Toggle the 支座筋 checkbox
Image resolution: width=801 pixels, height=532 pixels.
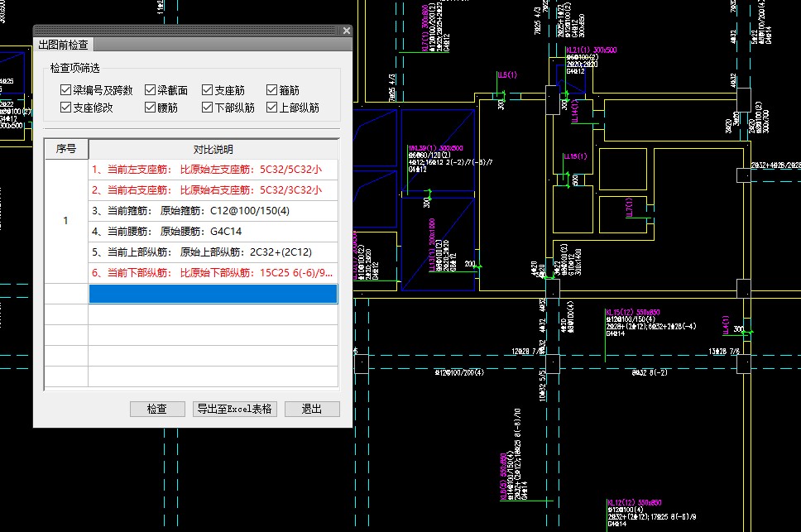(208, 90)
